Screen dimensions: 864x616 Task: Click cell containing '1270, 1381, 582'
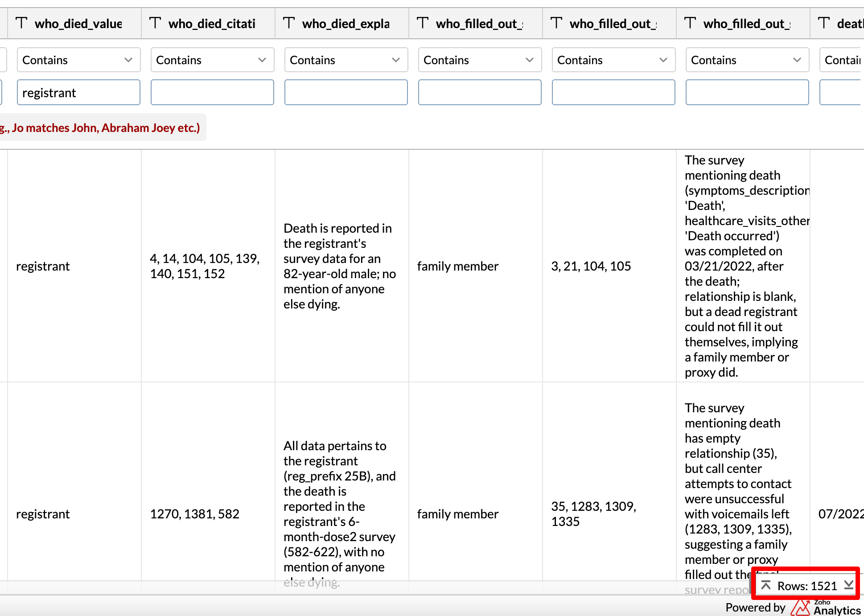pyautogui.click(x=195, y=514)
